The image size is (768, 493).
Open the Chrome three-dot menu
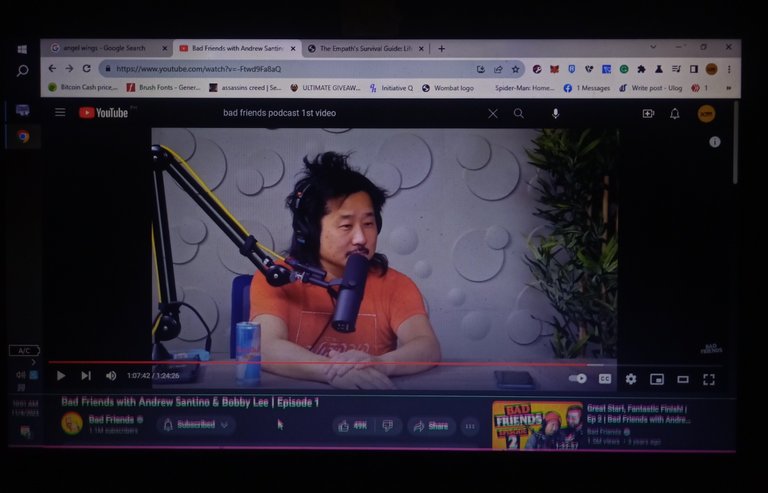(729, 70)
